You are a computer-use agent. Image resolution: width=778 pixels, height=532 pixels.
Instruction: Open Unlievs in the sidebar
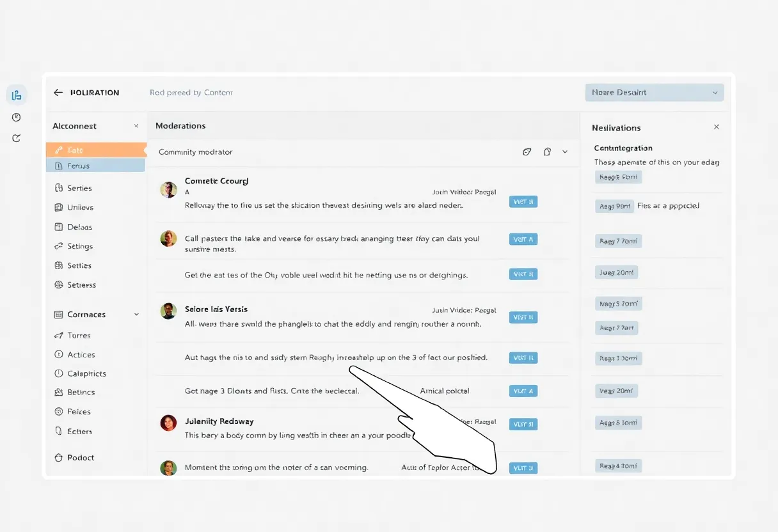[81, 208]
